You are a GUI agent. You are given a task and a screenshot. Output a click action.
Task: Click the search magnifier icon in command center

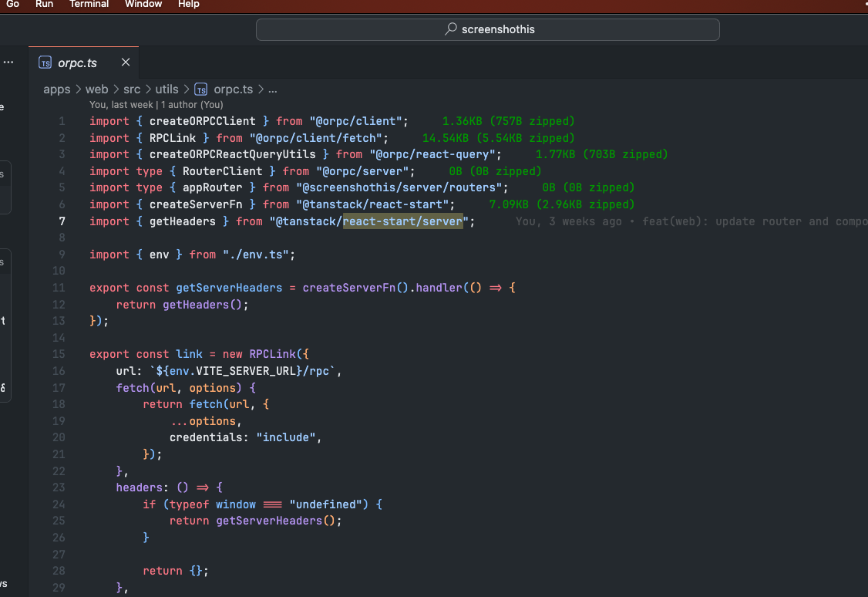coord(451,29)
